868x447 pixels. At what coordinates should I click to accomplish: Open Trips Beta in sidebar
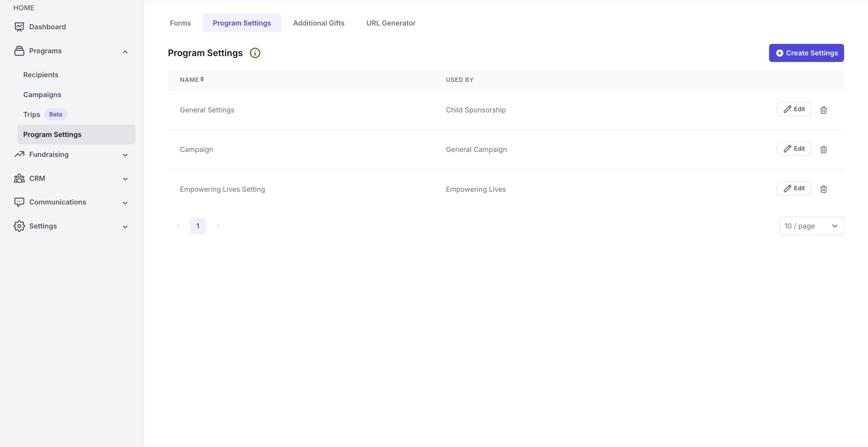32,115
